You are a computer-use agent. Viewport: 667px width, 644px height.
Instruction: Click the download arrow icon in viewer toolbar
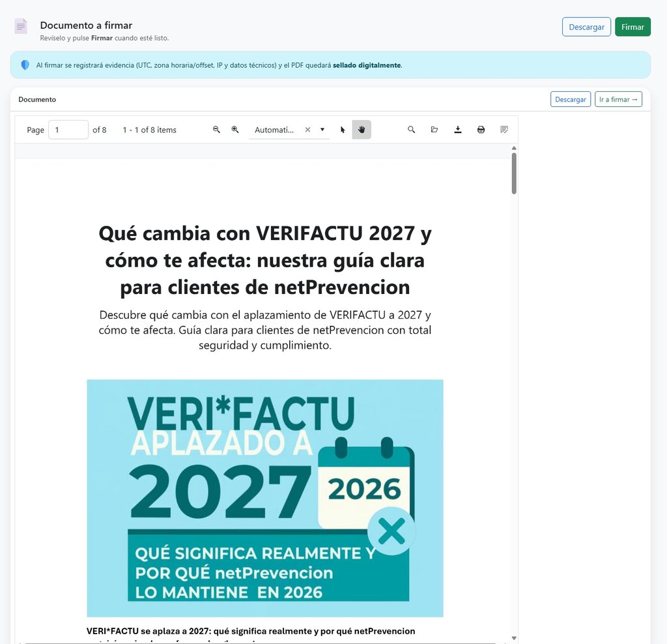pos(458,130)
